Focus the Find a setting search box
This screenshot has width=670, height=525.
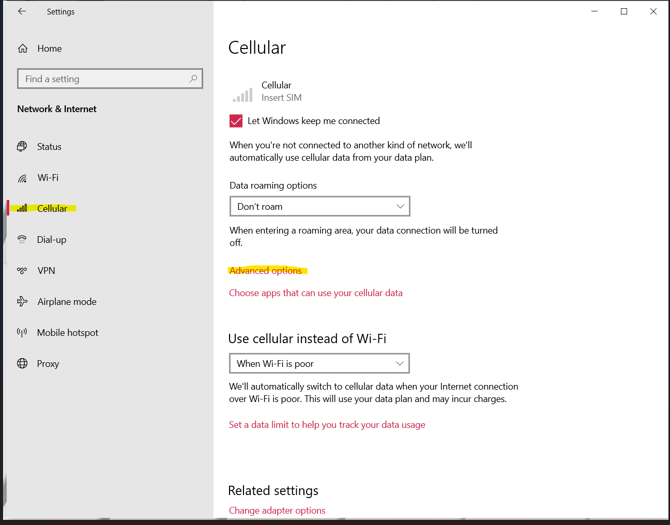(110, 79)
